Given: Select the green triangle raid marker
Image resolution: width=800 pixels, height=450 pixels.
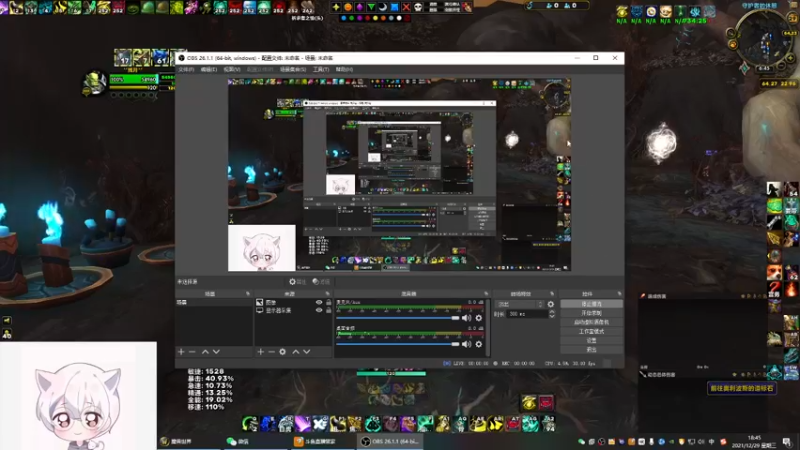Looking at the screenshot, I should pyautogui.click(x=371, y=7).
